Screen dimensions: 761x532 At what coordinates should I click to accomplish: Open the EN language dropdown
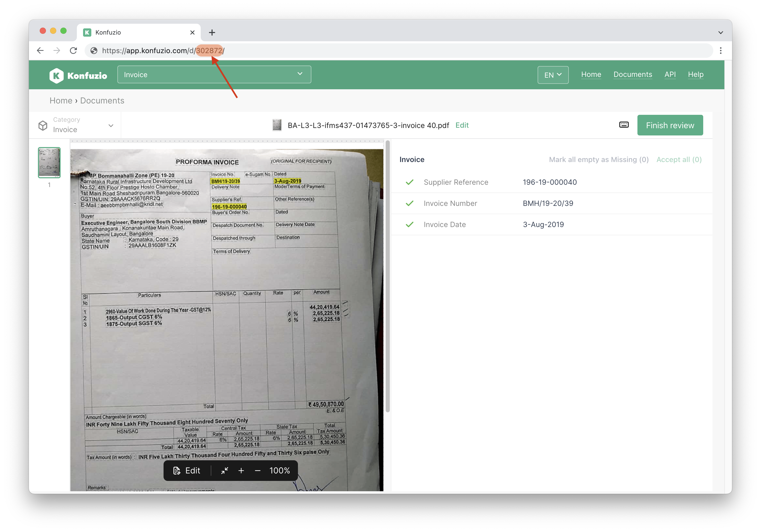(553, 75)
